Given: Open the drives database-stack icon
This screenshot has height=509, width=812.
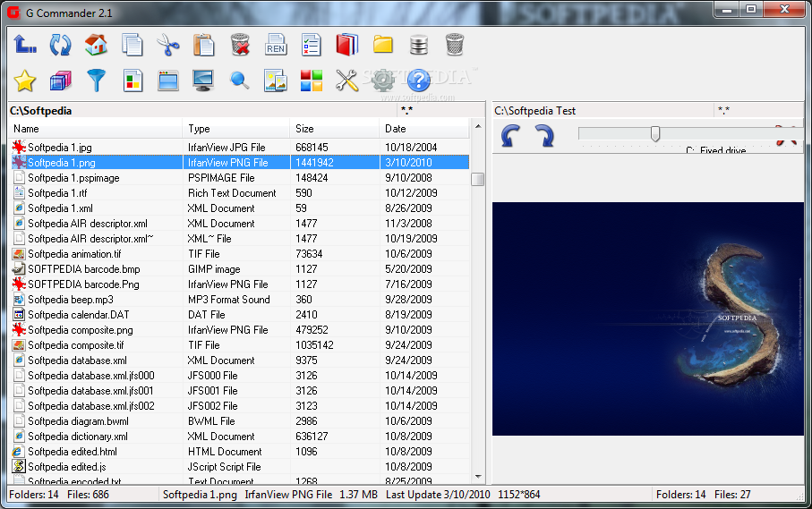Looking at the screenshot, I should (x=418, y=45).
